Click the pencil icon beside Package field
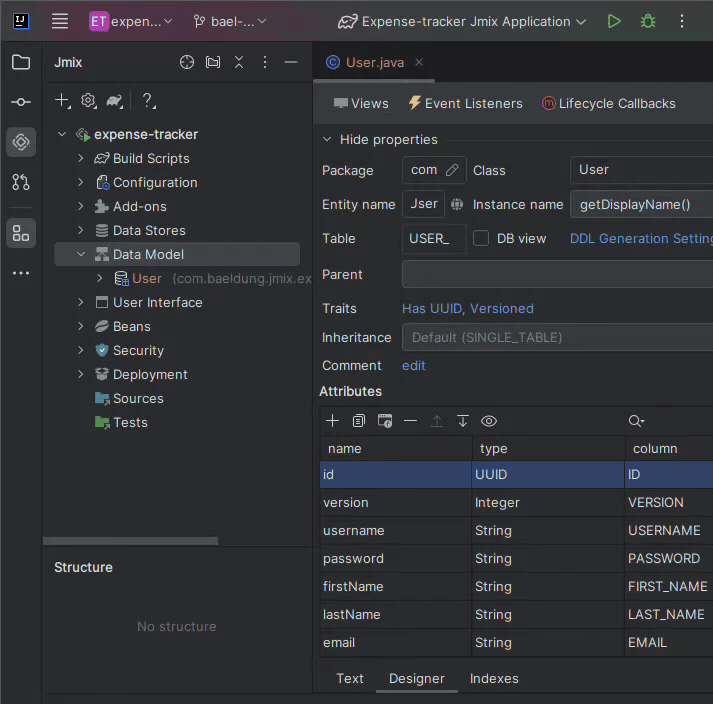The width and height of the screenshot is (713, 704). (452, 170)
